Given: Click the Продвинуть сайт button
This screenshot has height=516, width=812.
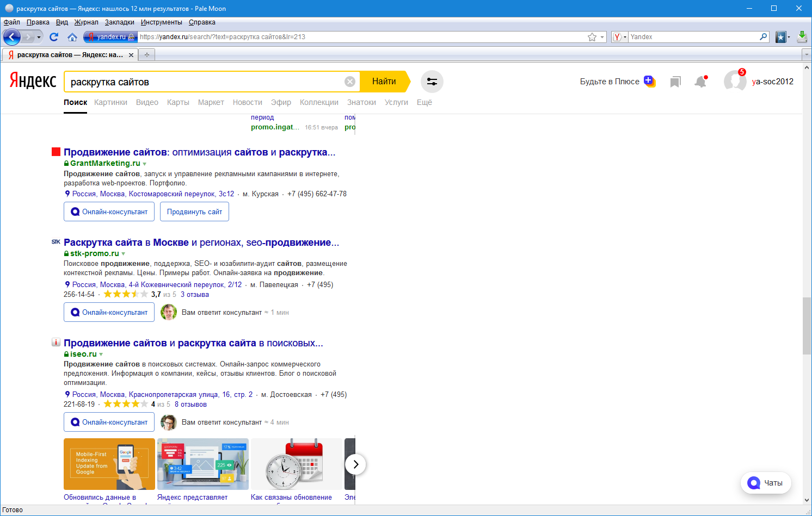Looking at the screenshot, I should 194,212.
